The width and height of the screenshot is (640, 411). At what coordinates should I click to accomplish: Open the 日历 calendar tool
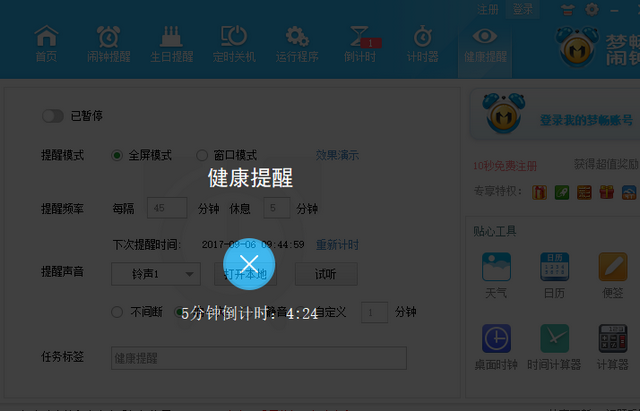tap(555, 272)
